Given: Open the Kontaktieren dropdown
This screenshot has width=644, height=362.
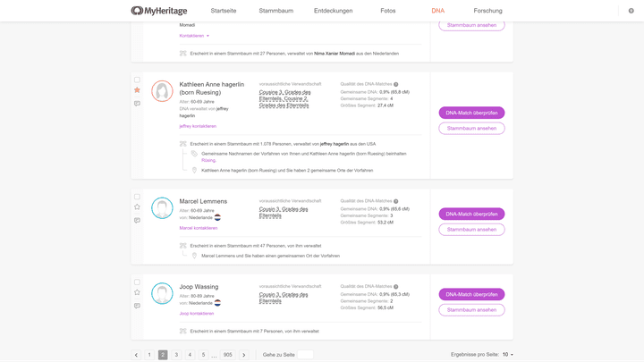Looking at the screenshot, I should point(194,36).
